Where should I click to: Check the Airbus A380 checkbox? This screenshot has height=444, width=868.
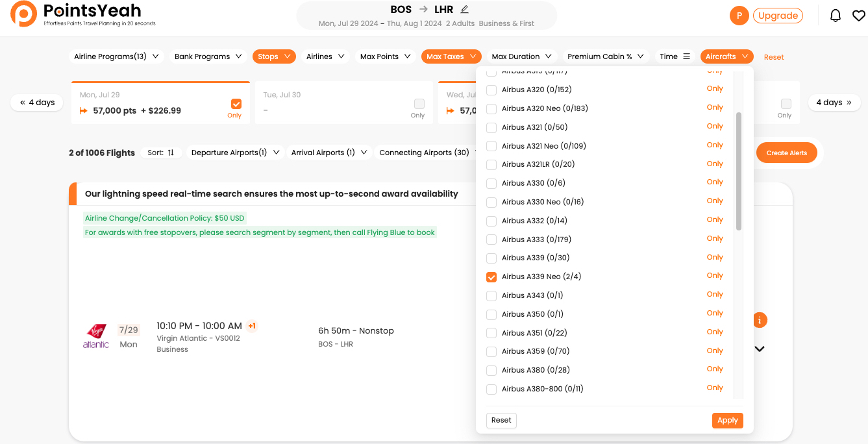(x=491, y=370)
